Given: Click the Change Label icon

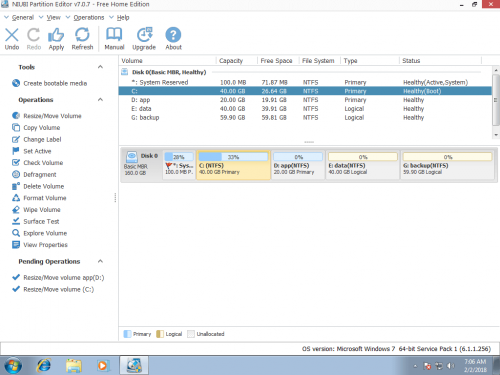Looking at the screenshot, I should (16, 139).
